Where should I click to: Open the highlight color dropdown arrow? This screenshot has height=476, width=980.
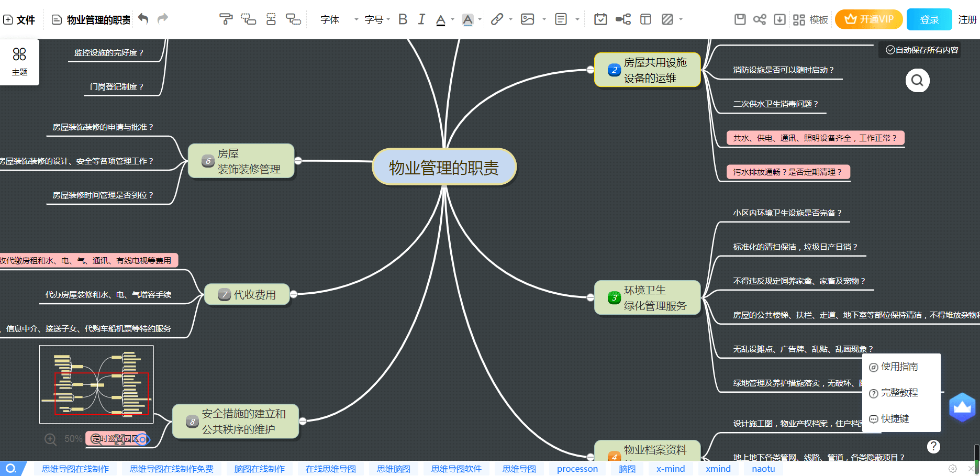[x=480, y=19]
